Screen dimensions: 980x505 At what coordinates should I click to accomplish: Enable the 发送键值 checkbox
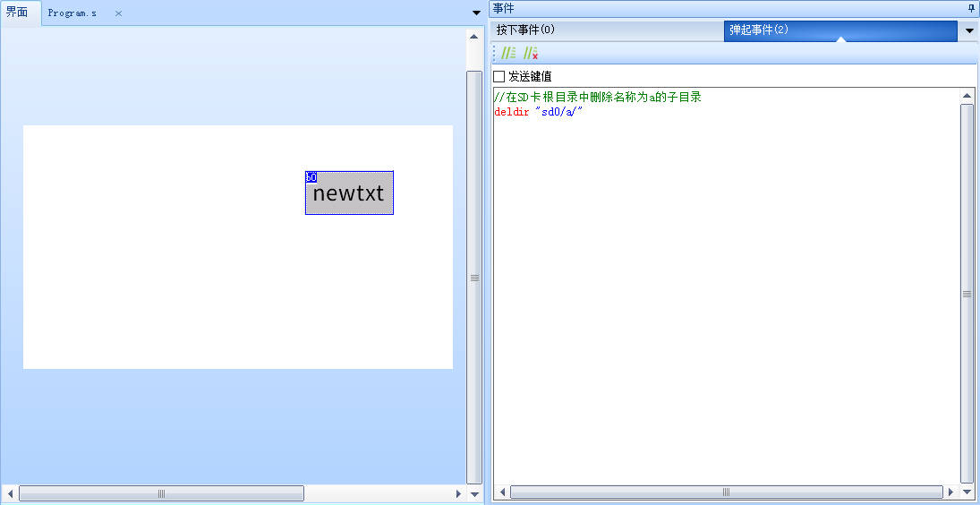tap(499, 77)
